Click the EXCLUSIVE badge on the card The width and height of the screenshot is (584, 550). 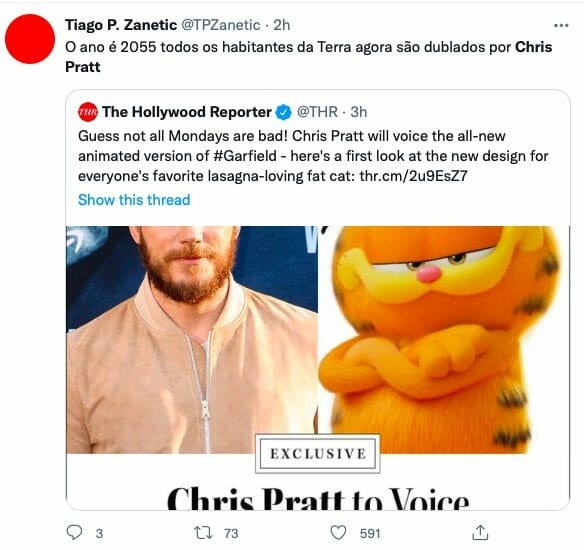pyautogui.click(x=318, y=454)
